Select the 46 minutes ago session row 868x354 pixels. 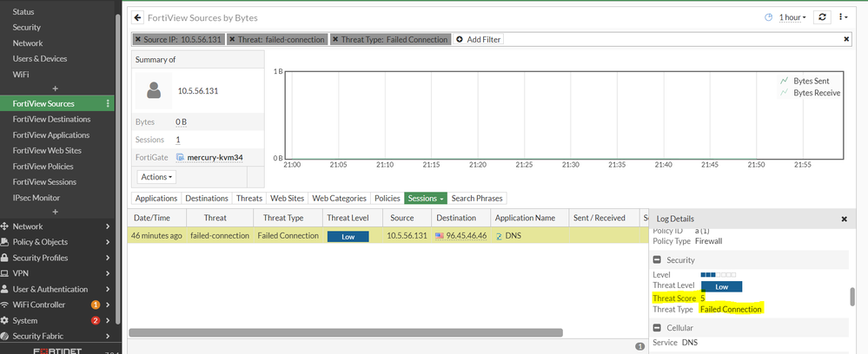pos(388,236)
